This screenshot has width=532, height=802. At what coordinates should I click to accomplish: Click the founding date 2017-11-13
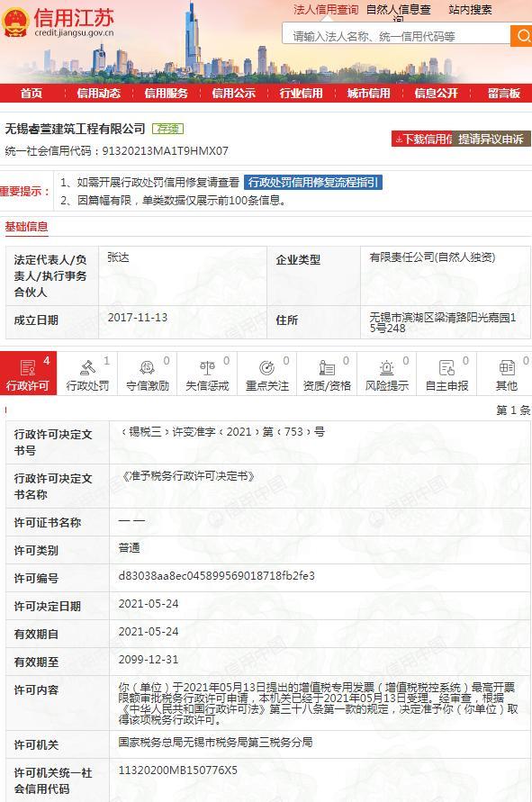pos(138,317)
